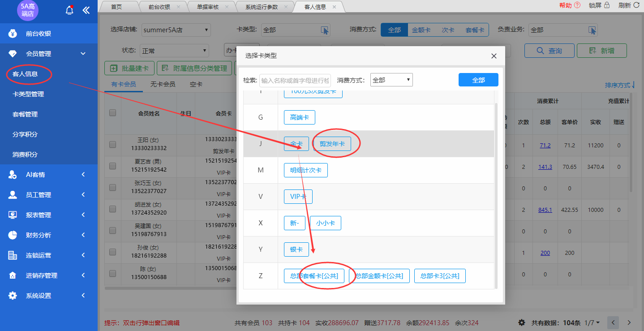
Task: Expand the 财务分析 sidebar section
Action: click(83, 235)
